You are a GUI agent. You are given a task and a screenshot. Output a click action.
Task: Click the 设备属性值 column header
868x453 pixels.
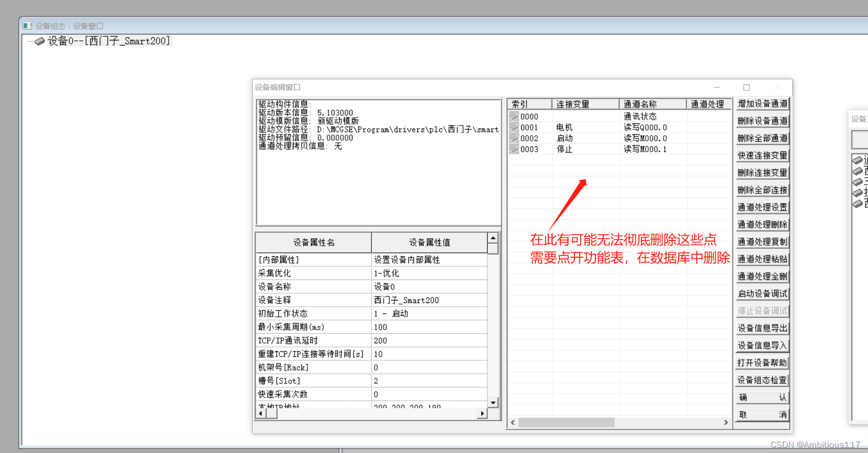click(x=429, y=242)
